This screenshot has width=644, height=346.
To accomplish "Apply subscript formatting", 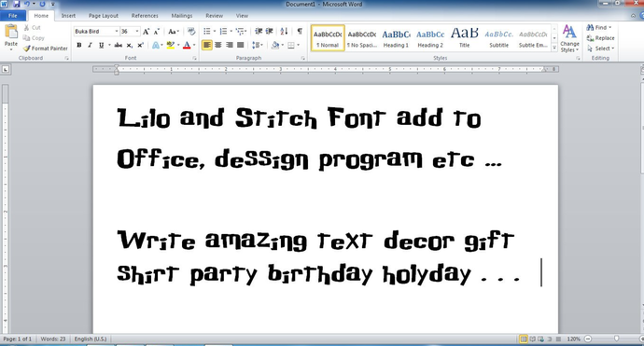I will point(130,45).
